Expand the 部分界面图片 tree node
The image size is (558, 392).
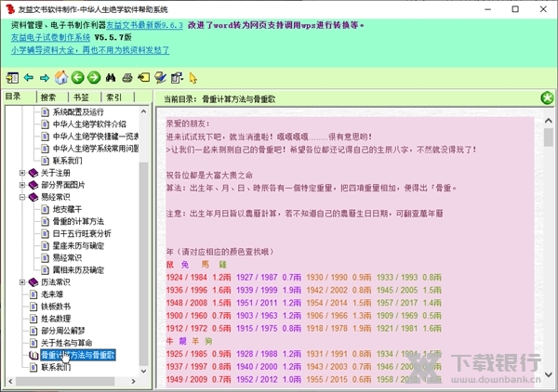pyautogui.click(x=22, y=185)
